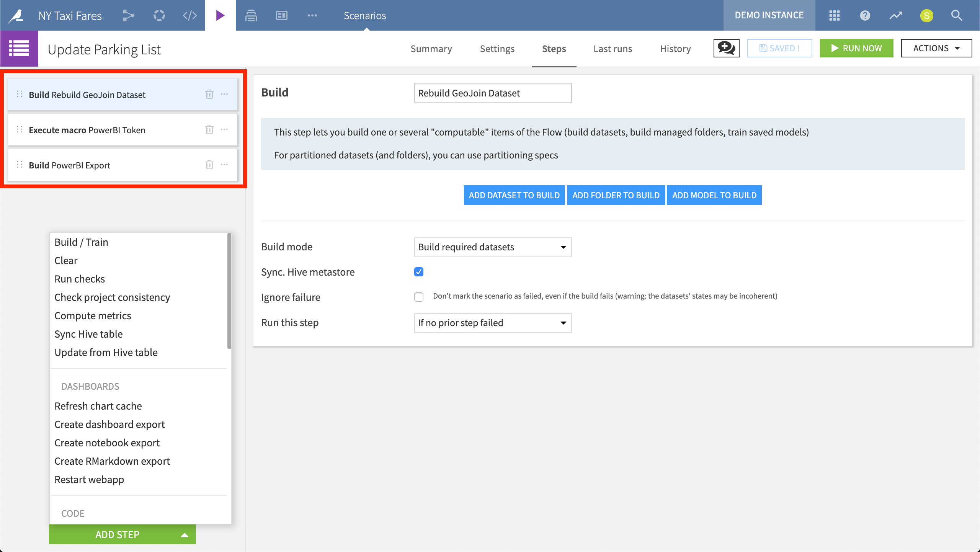Image resolution: width=980 pixels, height=552 pixels.
Task: Choose Create notebook export step
Action: [107, 443]
